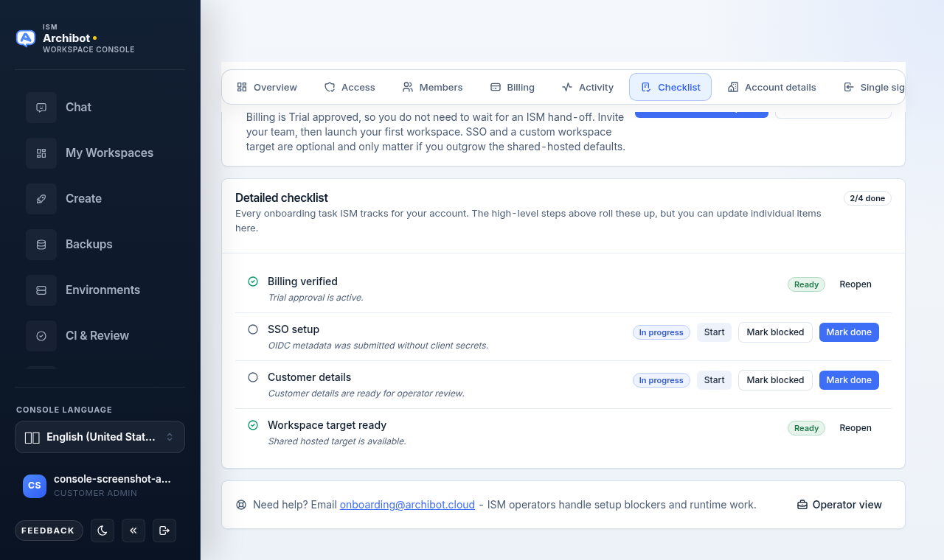Click Ready badge for Workspace target ready

pyautogui.click(x=806, y=428)
